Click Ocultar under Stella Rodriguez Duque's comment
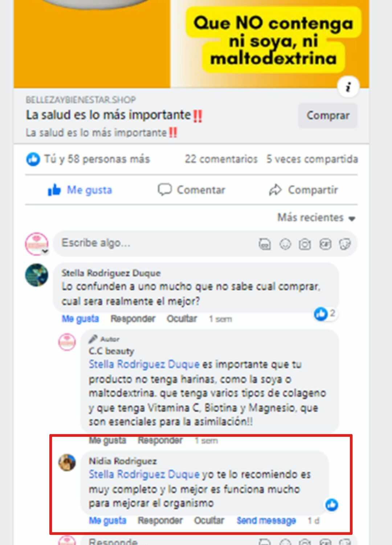 [x=182, y=319]
